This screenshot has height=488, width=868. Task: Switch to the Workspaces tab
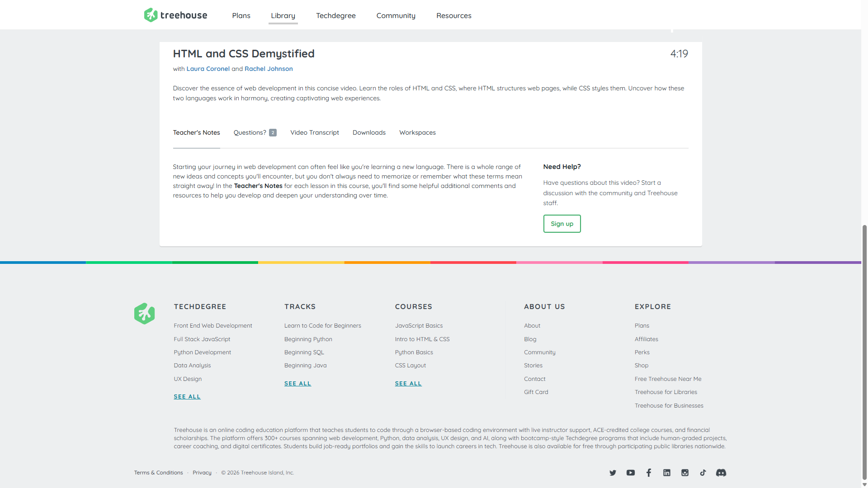(x=418, y=132)
